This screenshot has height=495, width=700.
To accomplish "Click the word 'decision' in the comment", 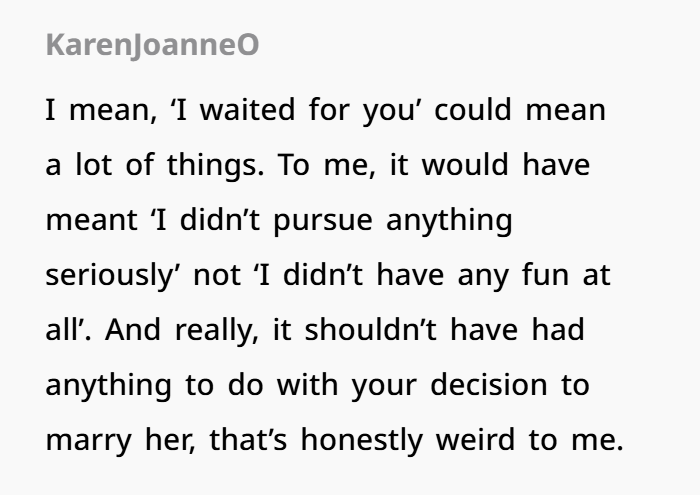I will (489, 385).
